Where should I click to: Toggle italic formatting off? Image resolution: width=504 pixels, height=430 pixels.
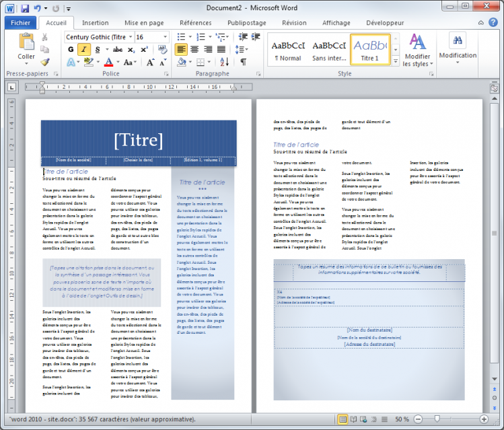click(84, 49)
